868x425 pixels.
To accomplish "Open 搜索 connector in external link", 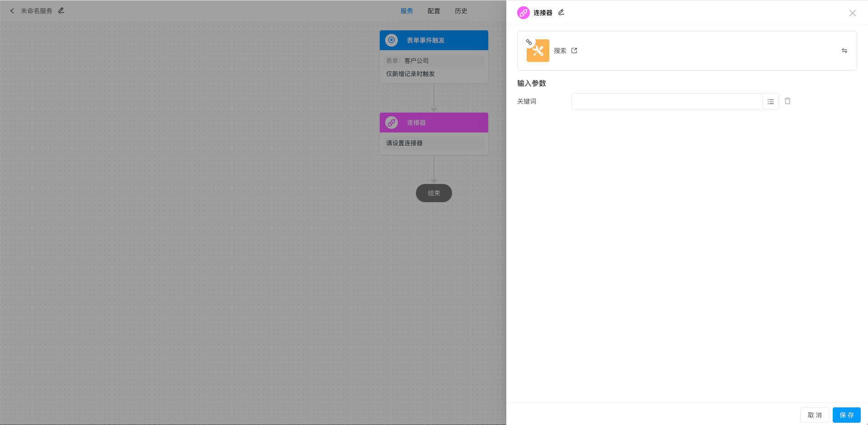I will pos(574,51).
